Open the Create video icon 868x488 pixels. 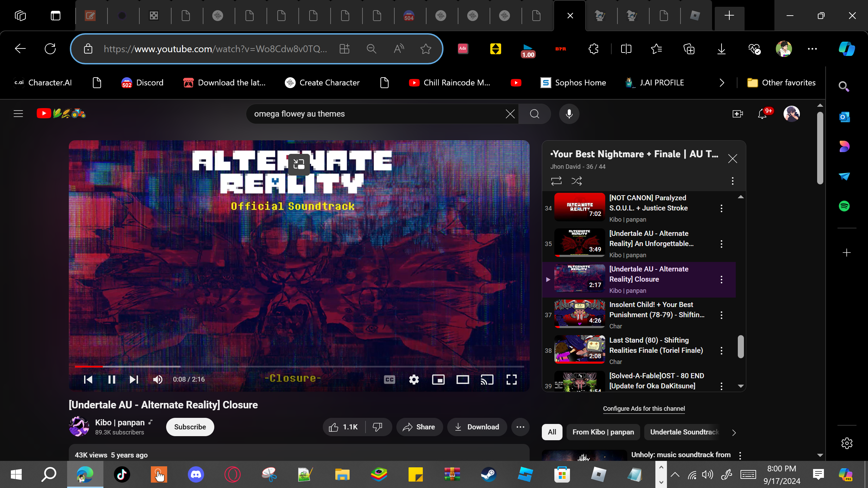tap(737, 114)
